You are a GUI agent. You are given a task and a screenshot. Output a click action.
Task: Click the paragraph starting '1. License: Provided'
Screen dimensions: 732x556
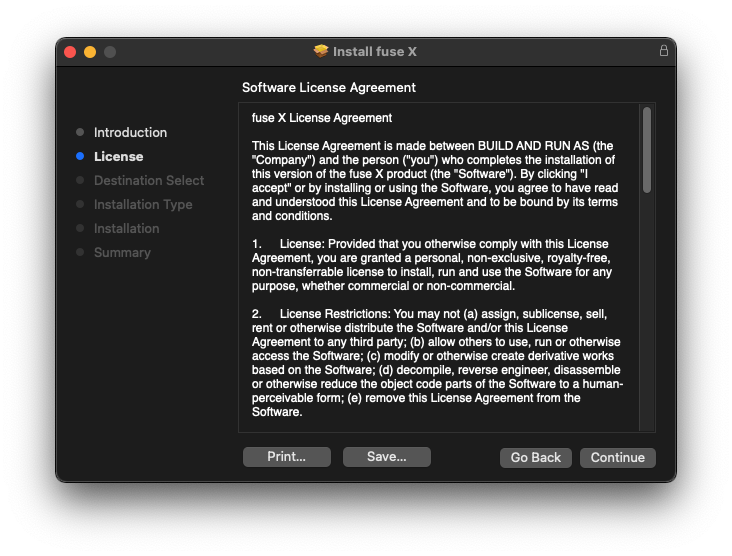(x=432, y=265)
